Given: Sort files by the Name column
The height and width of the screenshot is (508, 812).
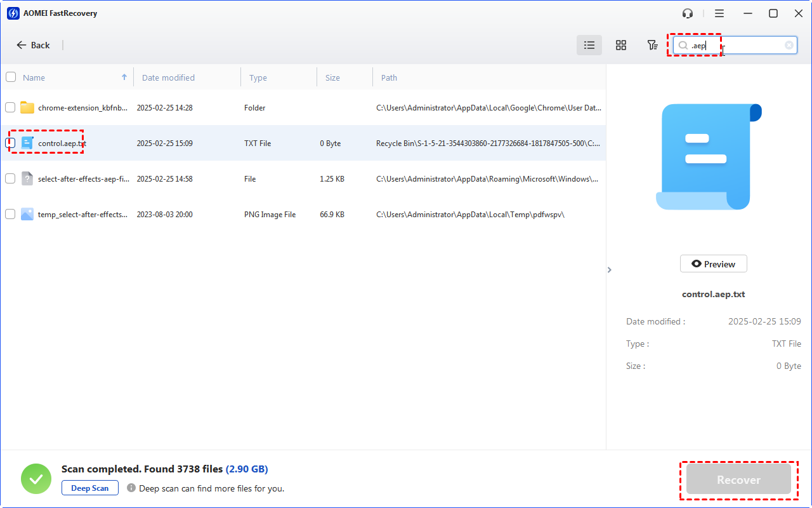Looking at the screenshot, I should pos(34,77).
